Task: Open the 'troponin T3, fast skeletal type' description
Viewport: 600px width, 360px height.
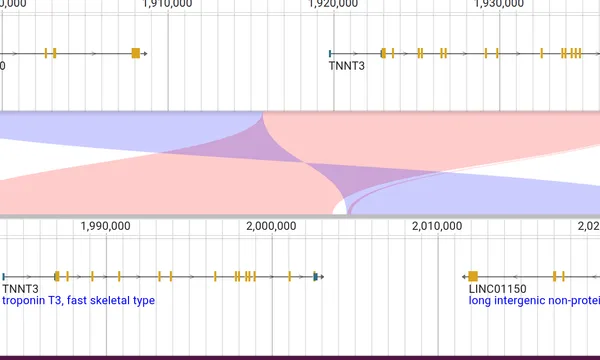Action: (x=78, y=300)
